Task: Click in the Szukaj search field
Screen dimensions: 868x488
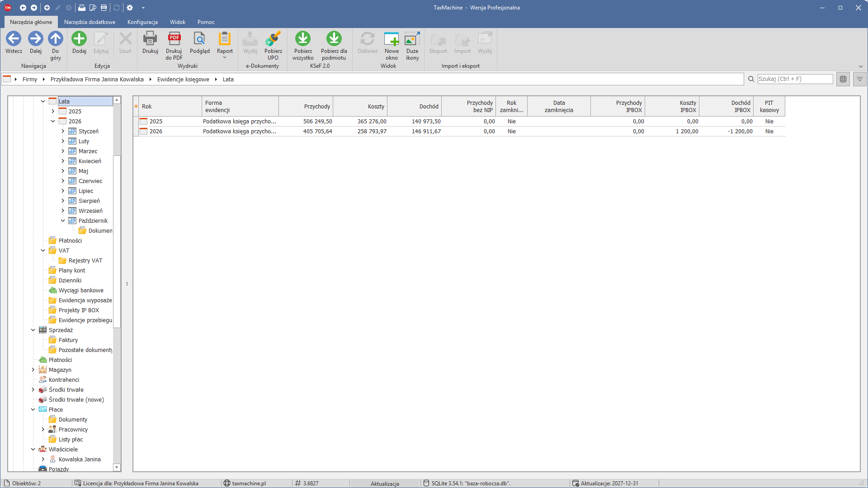Action: coord(795,79)
